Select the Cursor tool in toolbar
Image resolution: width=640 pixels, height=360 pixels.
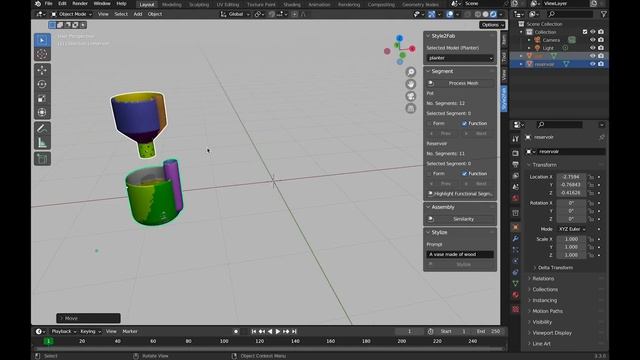[42, 54]
